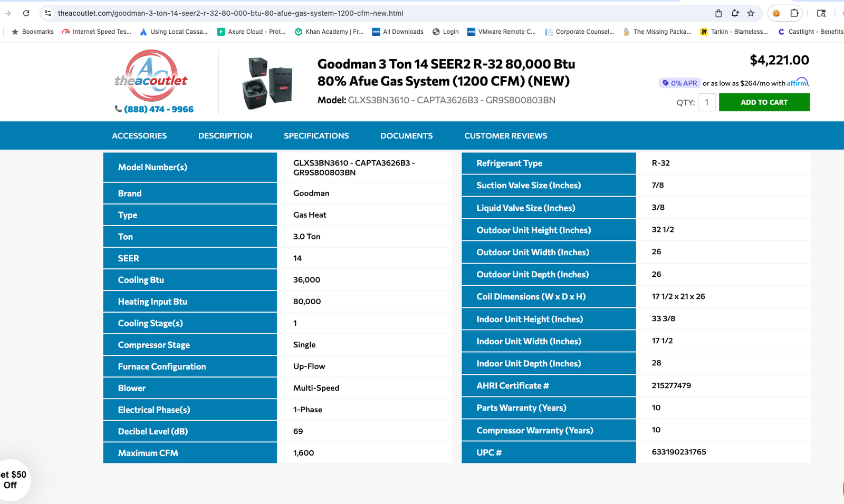Open the All Downloads bookmark icon
The height and width of the screenshot is (504, 844).
(376, 32)
